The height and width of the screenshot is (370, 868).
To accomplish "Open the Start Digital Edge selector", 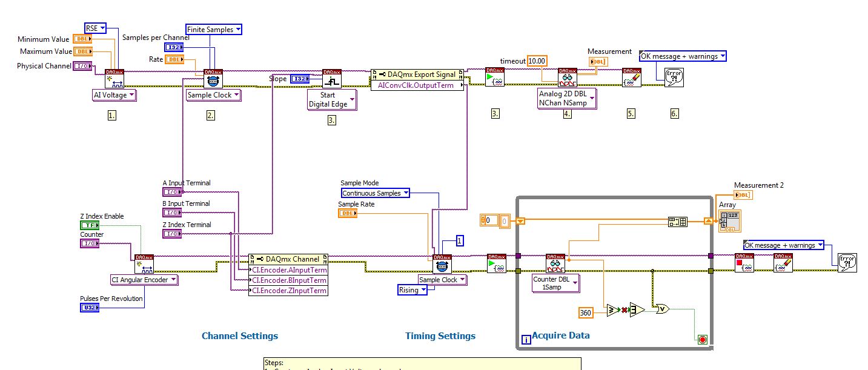I will (332, 100).
